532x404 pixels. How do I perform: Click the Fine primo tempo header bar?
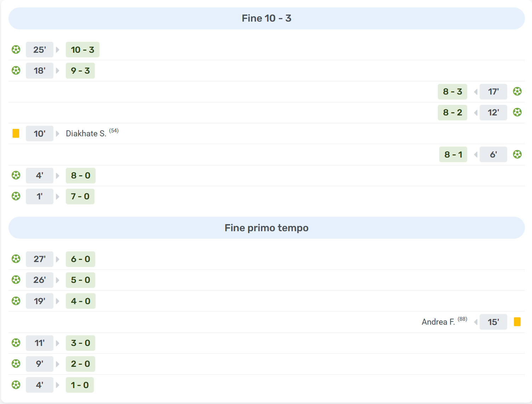pos(267,228)
